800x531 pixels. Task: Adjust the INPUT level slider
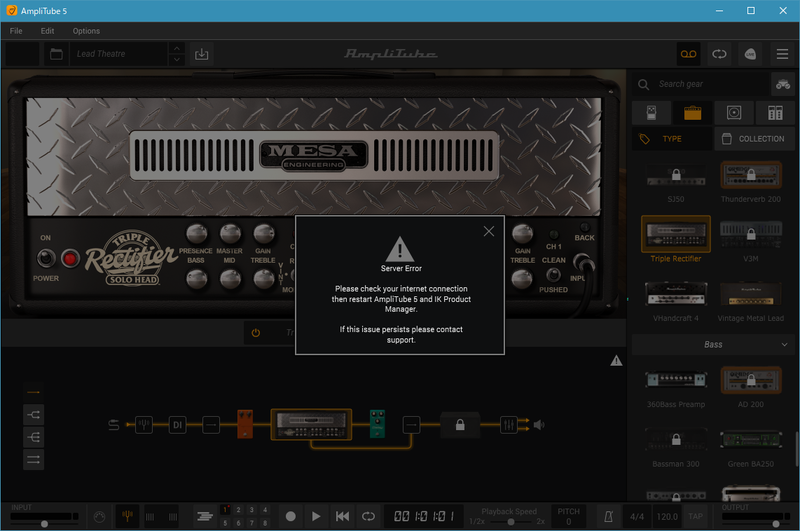44,524
